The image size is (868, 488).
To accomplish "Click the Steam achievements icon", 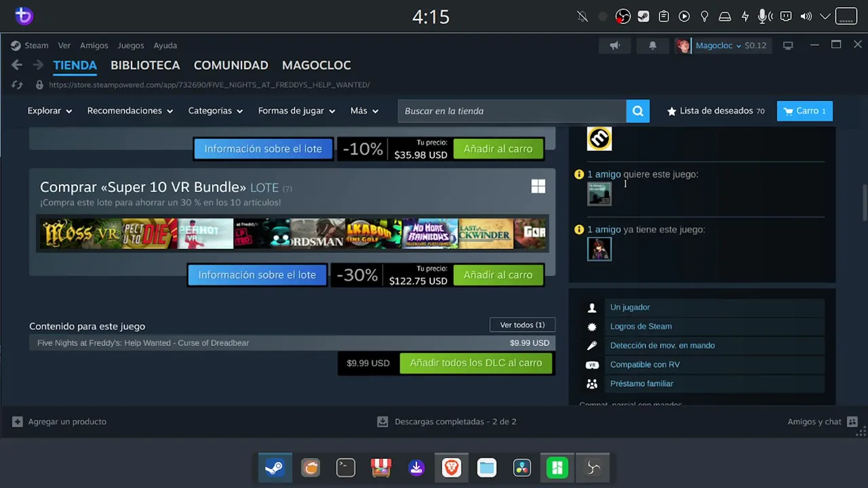I will [x=592, y=327].
